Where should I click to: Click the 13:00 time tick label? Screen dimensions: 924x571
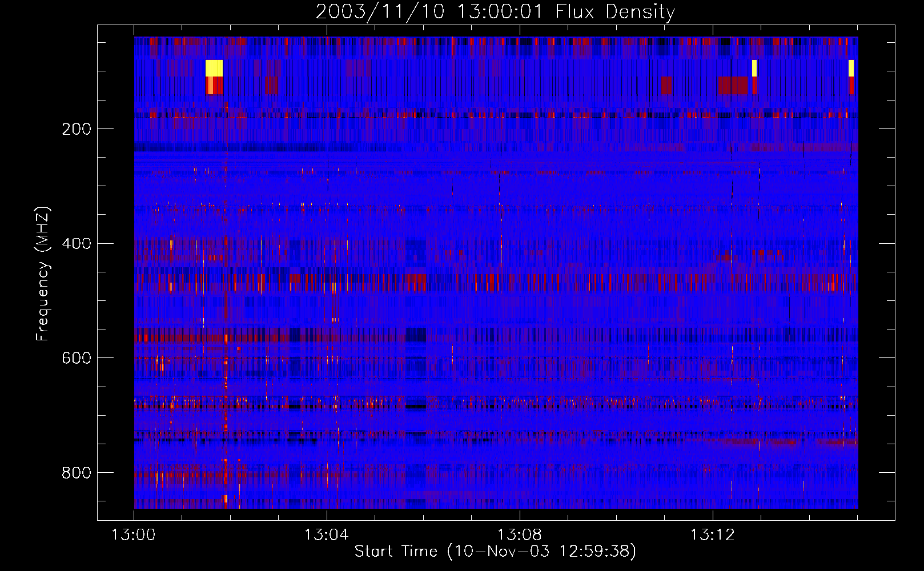(133, 535)
